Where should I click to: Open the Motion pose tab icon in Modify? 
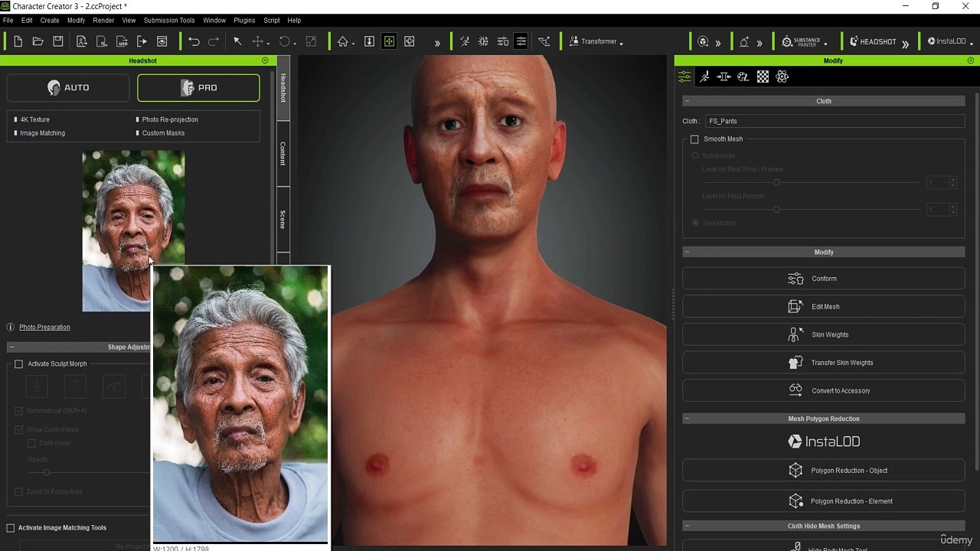[x=704, y=77]
